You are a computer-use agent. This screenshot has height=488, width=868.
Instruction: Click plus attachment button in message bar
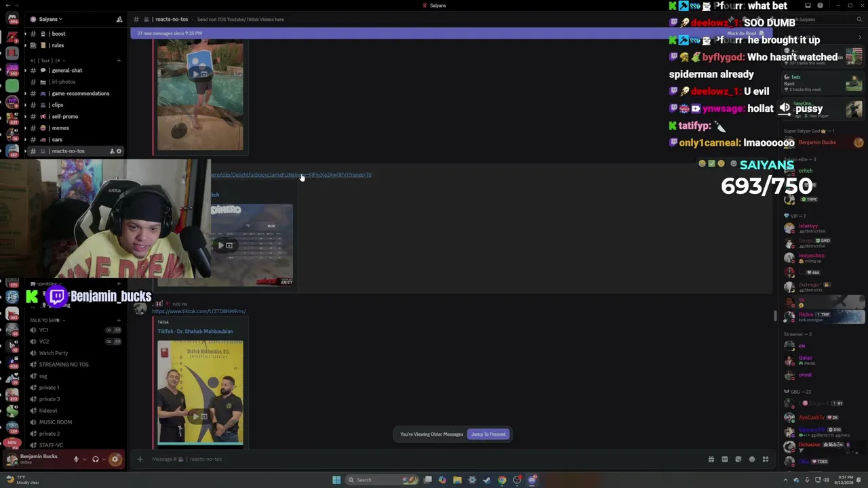(140, 459)
